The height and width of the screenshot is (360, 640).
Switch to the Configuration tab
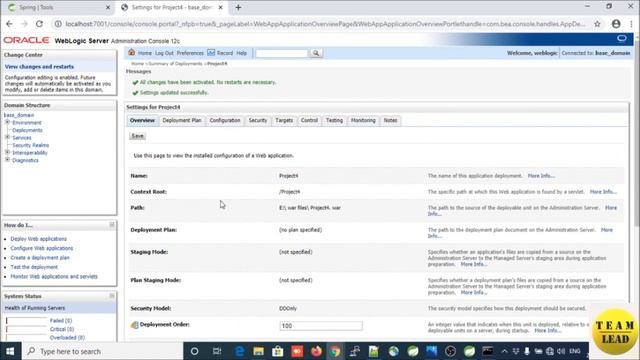(x=225, y=120)
